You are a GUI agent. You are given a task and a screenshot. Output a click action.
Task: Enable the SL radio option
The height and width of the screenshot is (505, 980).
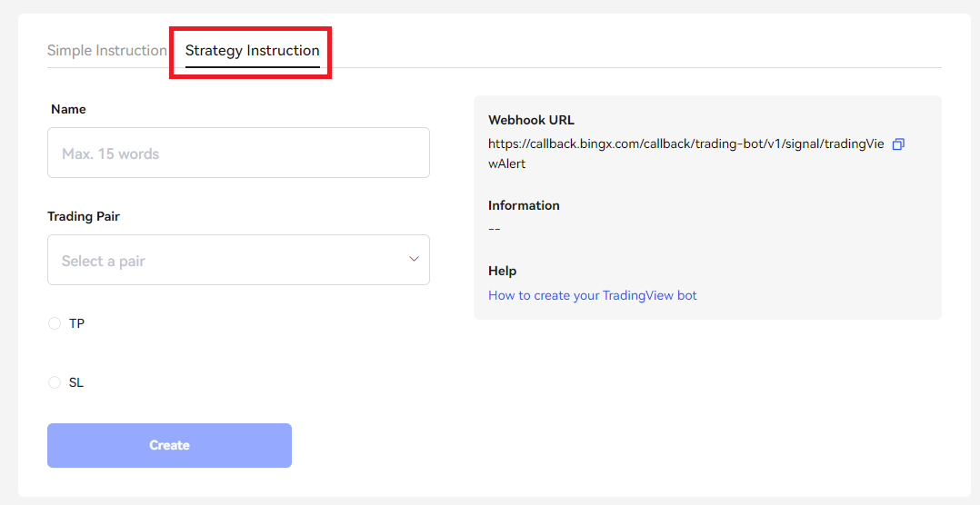55,382
